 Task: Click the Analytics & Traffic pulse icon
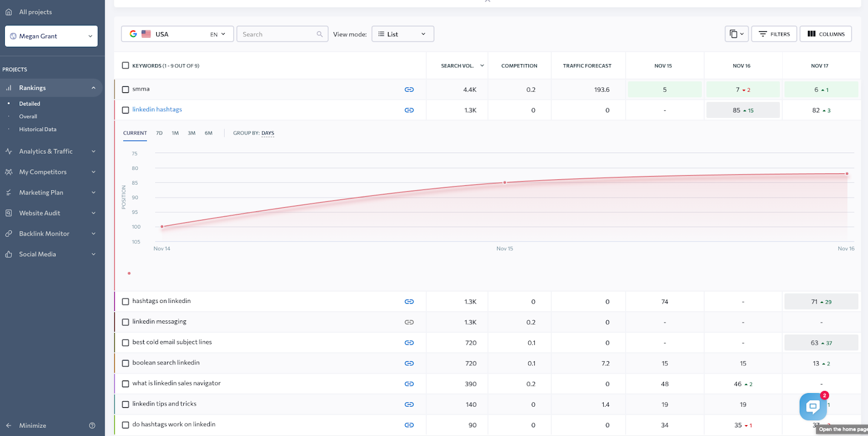[9, 151]
